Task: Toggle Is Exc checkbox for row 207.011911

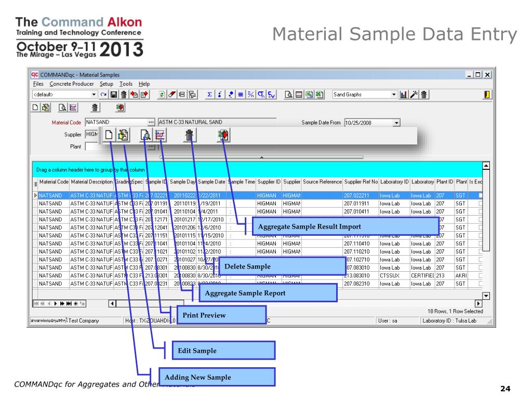Action: coord(480,204)
